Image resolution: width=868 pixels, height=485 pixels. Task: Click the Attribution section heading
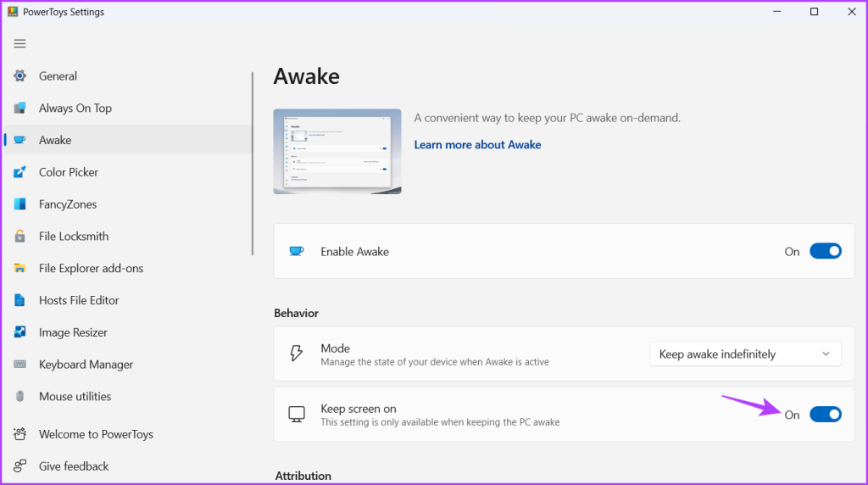click(x=303, y=477)
